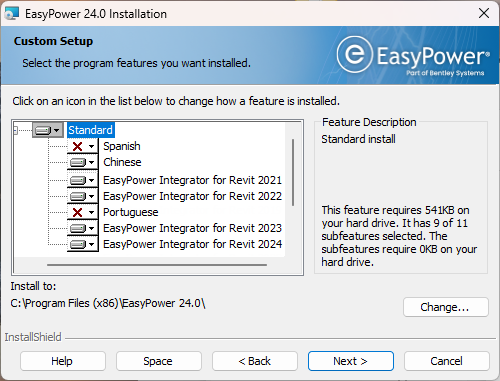The width and height of the screenshot is (500, 381).
Task: Select the Spanish feature row
Action: tap(122, 146)
